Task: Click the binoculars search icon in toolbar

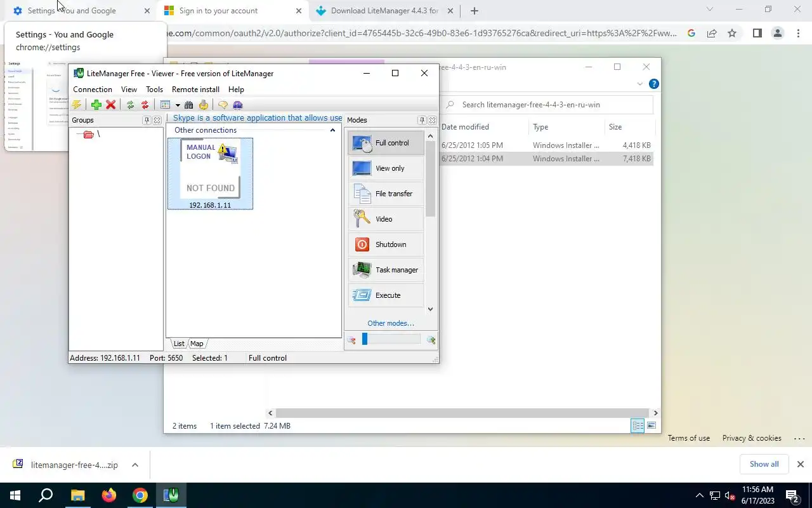Action: (x=189, y=105)
